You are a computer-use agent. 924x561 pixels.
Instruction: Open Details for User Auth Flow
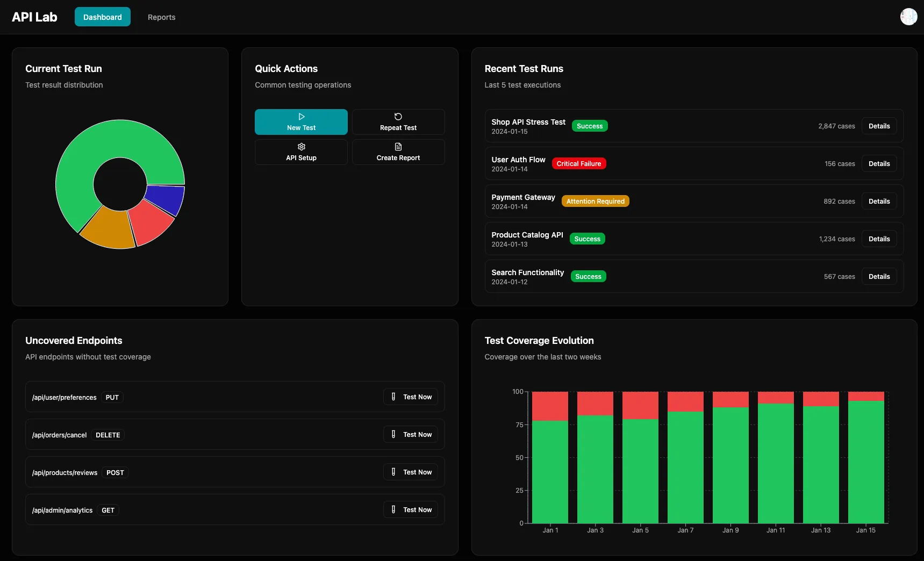click(879, 163)
